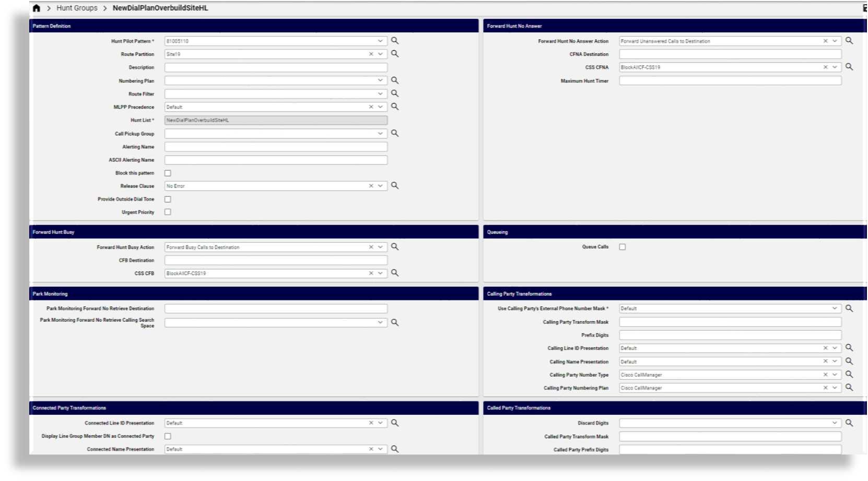
Task: Clear Route Partition Site19 value
Action: click(371, 54)
